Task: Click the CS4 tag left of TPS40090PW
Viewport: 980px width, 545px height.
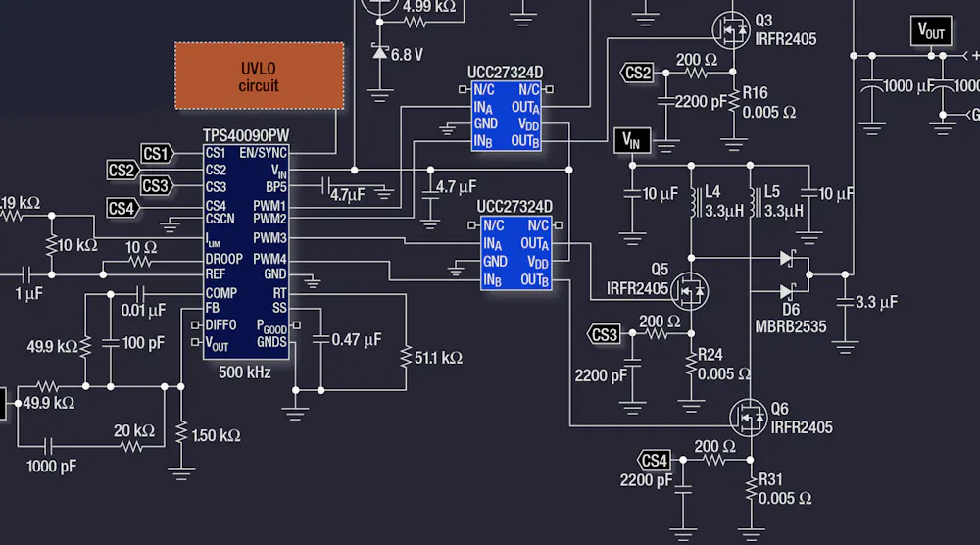Action: (122, 208)
